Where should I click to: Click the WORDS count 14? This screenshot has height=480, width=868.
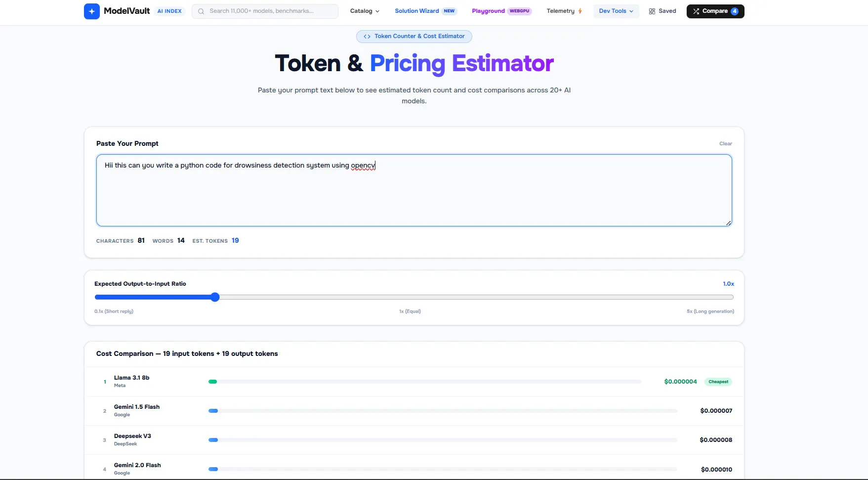pos(181,241)
